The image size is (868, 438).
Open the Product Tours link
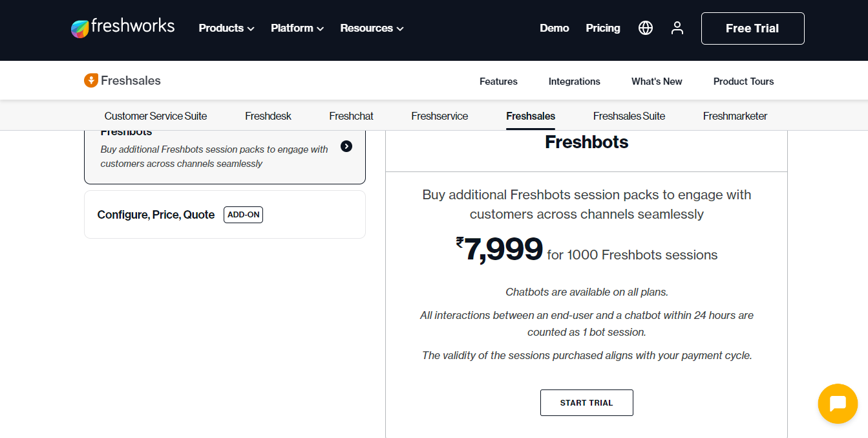[x=743, y=82]
